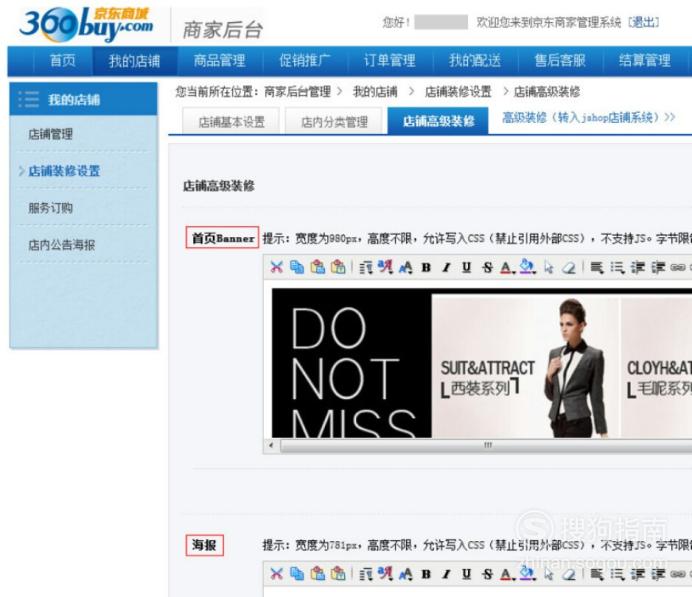Click 商家后台管理 in the breadcrumb

click(x=297, y=92)
